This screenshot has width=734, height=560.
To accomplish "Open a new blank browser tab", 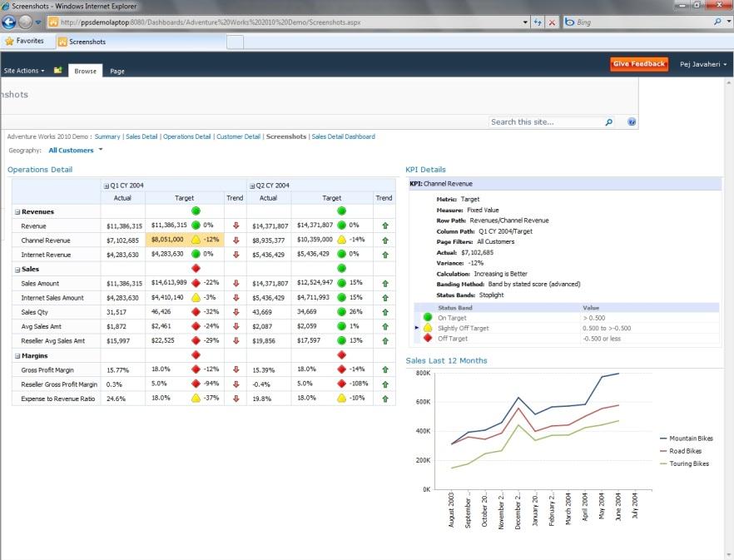I will point(235,42).
